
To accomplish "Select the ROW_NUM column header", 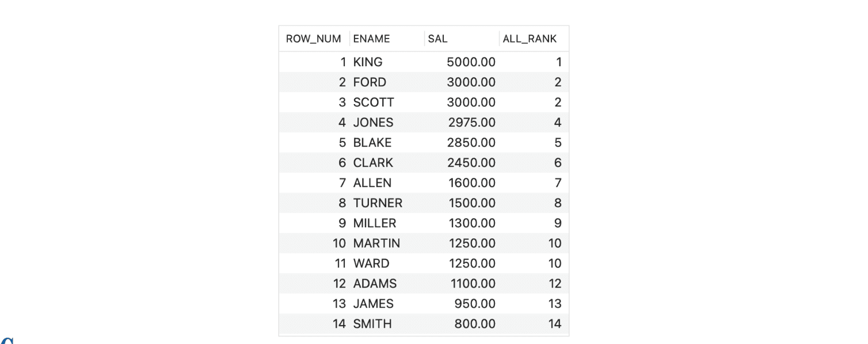I will coord(314,39).
